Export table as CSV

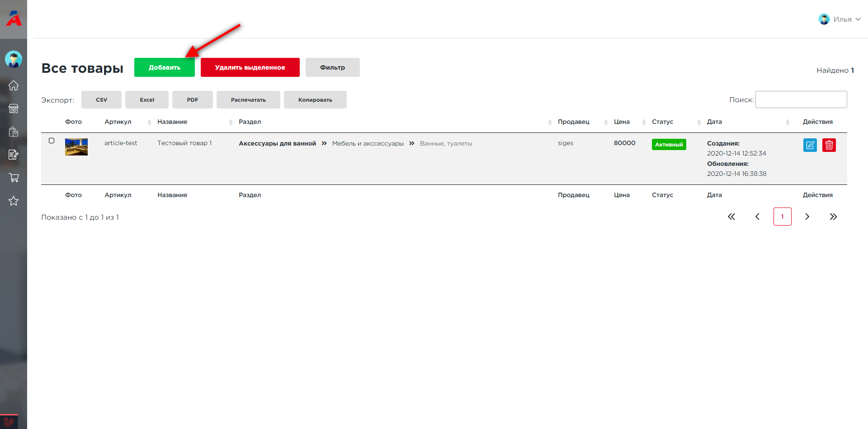pos(101,100)
